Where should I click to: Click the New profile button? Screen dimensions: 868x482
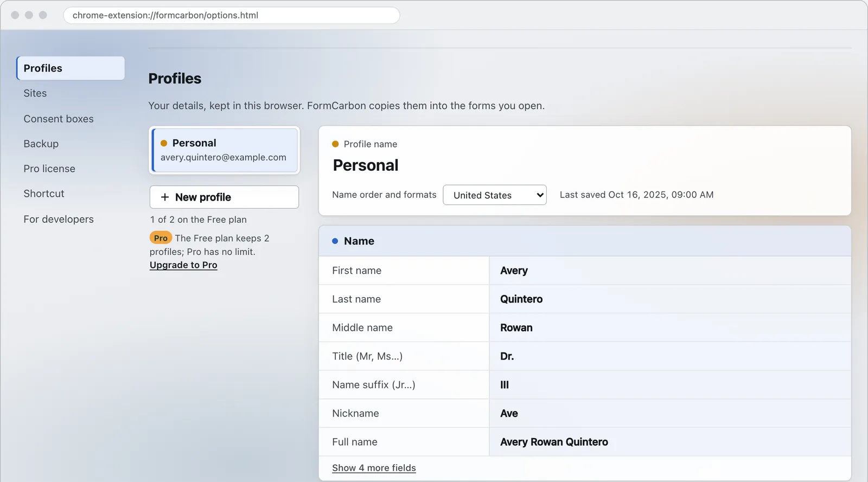tap(224, 197)
